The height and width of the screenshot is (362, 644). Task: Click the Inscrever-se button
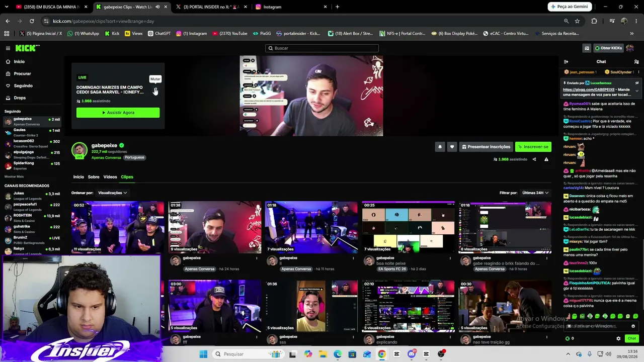click(x=533, y=147)
